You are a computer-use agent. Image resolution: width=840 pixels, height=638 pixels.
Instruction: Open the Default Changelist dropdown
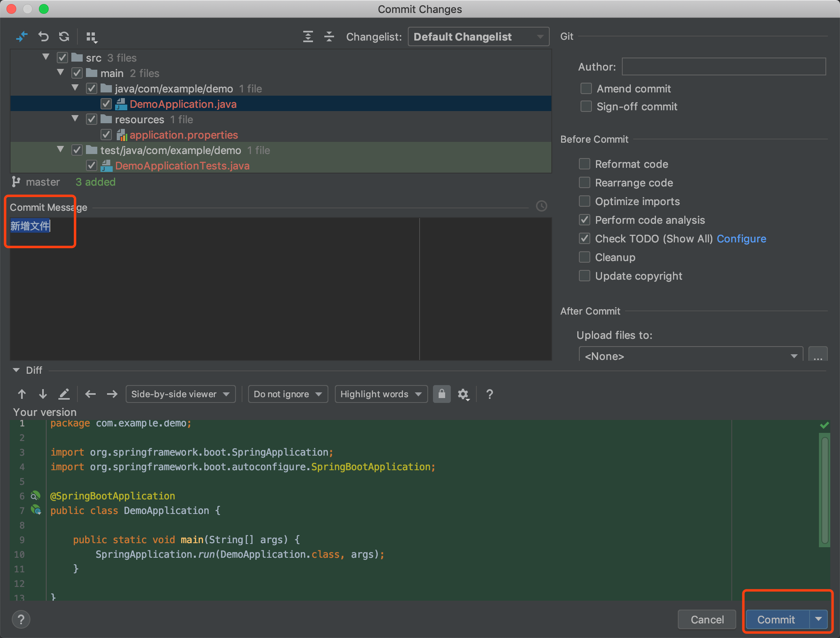478,36
